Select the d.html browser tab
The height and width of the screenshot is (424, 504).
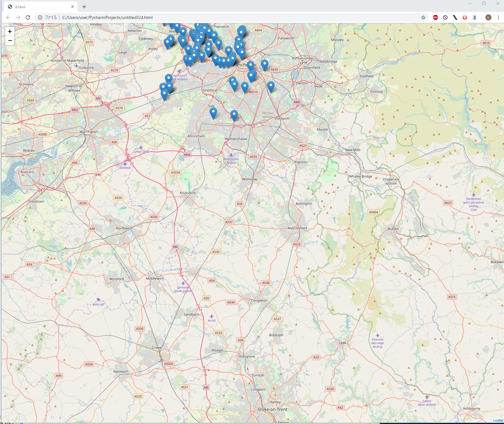point(37,7)
